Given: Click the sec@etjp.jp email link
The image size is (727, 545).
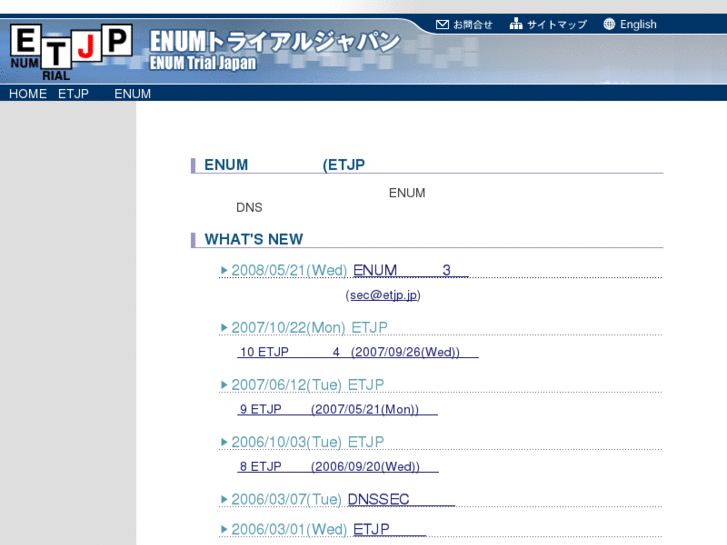Looking at the screenshot, I should tap(383, 295).
